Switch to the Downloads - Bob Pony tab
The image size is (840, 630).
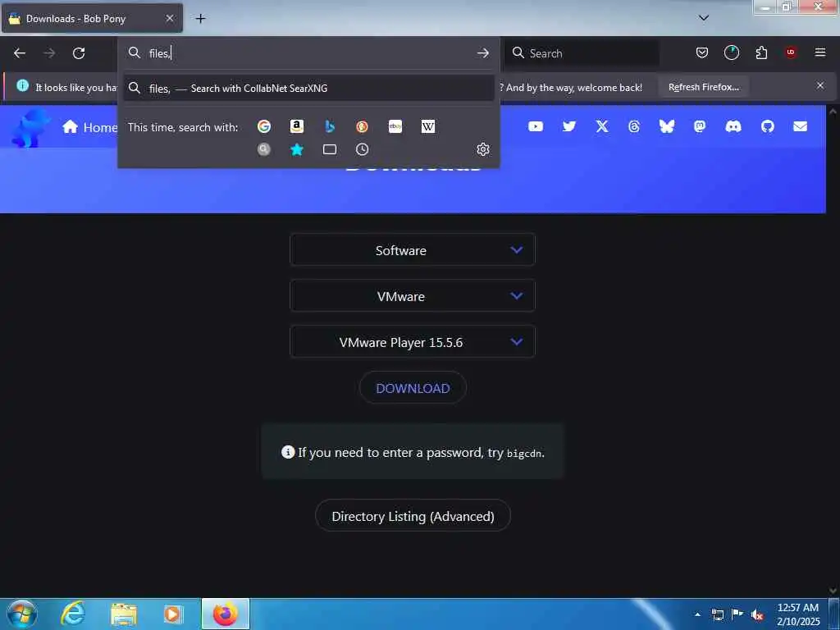pyautogui.click(x=92, y=19)
